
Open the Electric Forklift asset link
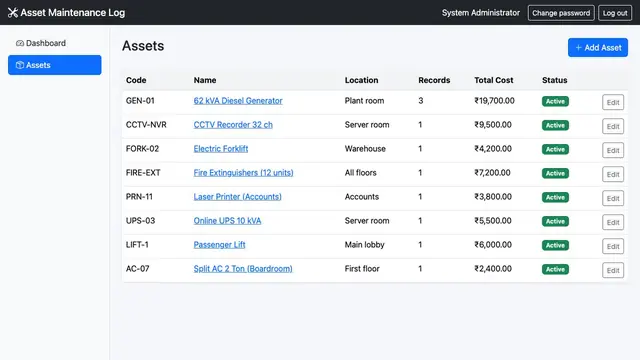click(221, 149)
